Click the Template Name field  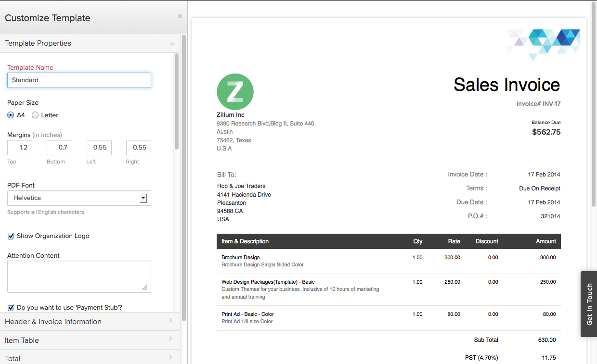tap(79, 80)
